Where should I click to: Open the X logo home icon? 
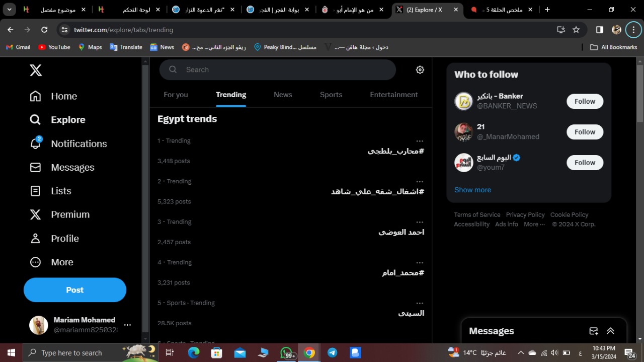point(36,70)
